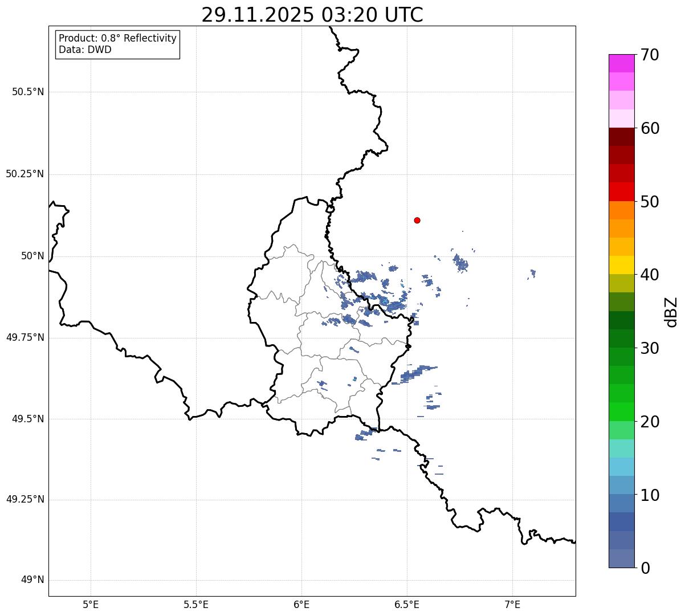Click the "Product: 0.8° Reflectivity" label
The height and width of the screenshot is (616, 685).
pos(118,38)
